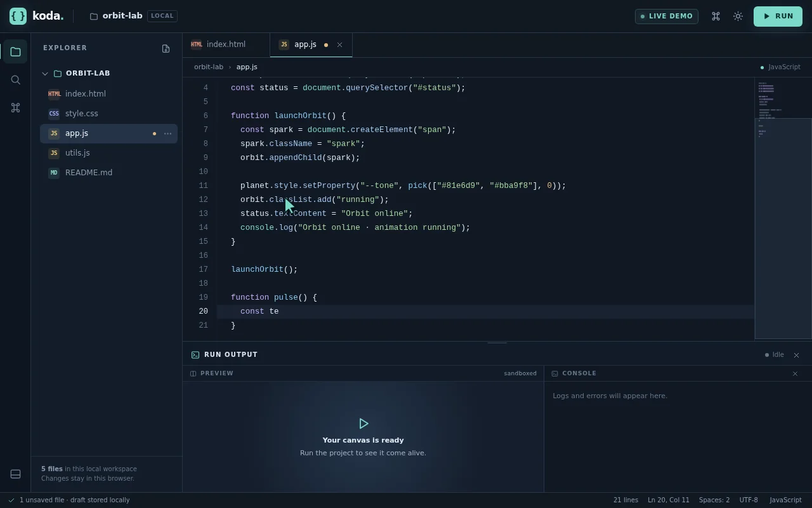The width and height of the screenshot is (812, 508).
Task: Click the index.html HTML file icon
Action: [54, 94]
